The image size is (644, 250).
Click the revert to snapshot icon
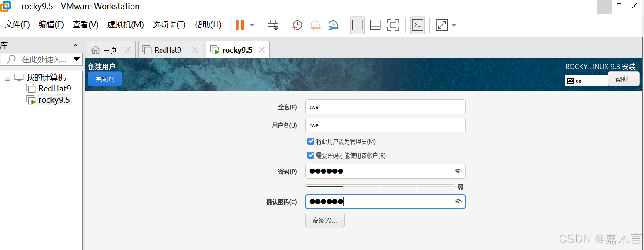point(315,25)
